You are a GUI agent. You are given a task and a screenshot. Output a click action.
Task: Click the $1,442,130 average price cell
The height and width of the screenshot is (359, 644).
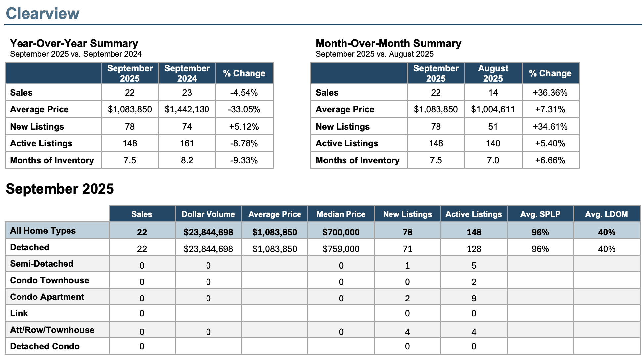(187, 109)
